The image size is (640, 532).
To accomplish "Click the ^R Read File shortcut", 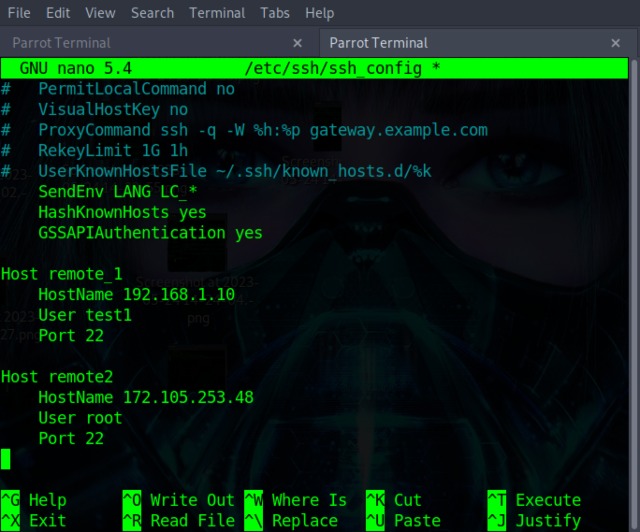I will point(178,520).
